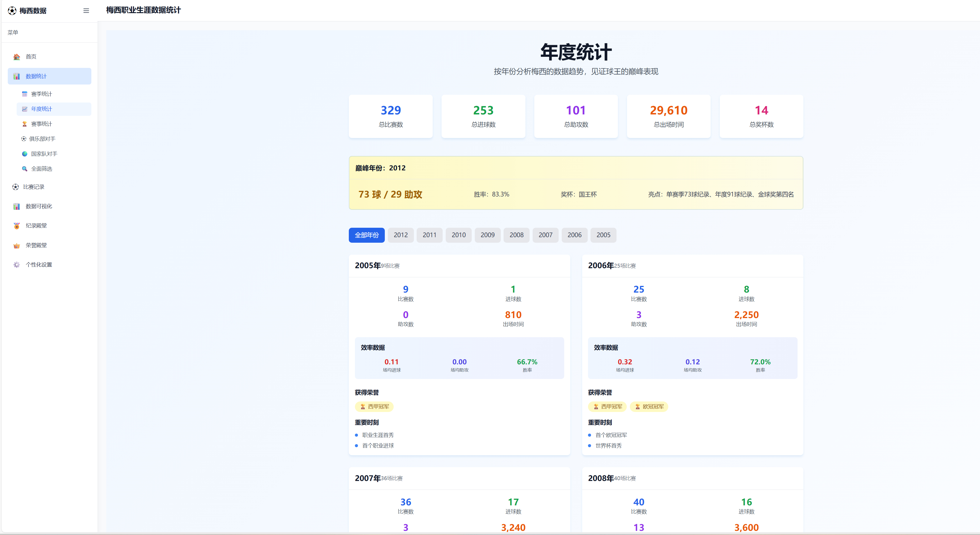Click the 数据可视化 chart icon

coord(17,206)
